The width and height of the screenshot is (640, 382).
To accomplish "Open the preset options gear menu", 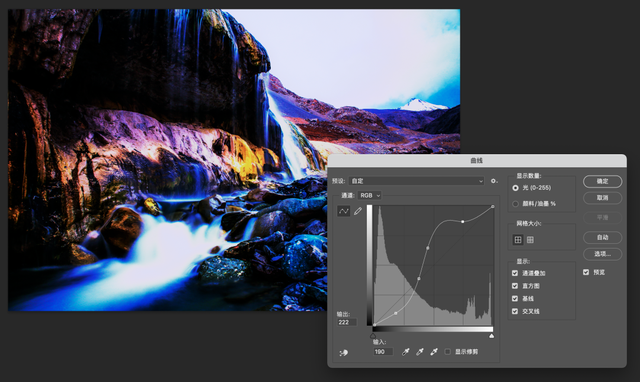I will [x=494, y=181].
